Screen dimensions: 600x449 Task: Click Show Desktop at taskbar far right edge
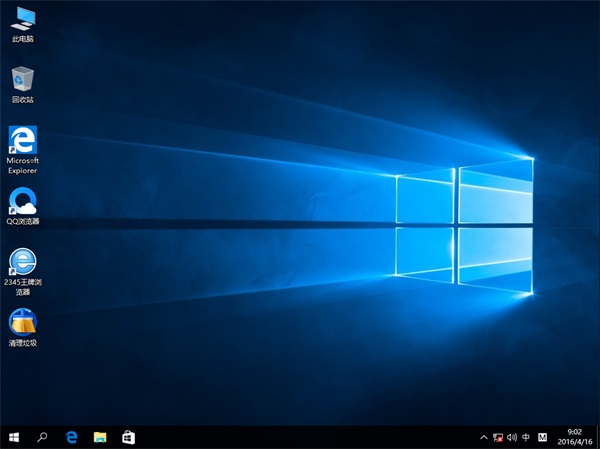(x=598, y=438)
